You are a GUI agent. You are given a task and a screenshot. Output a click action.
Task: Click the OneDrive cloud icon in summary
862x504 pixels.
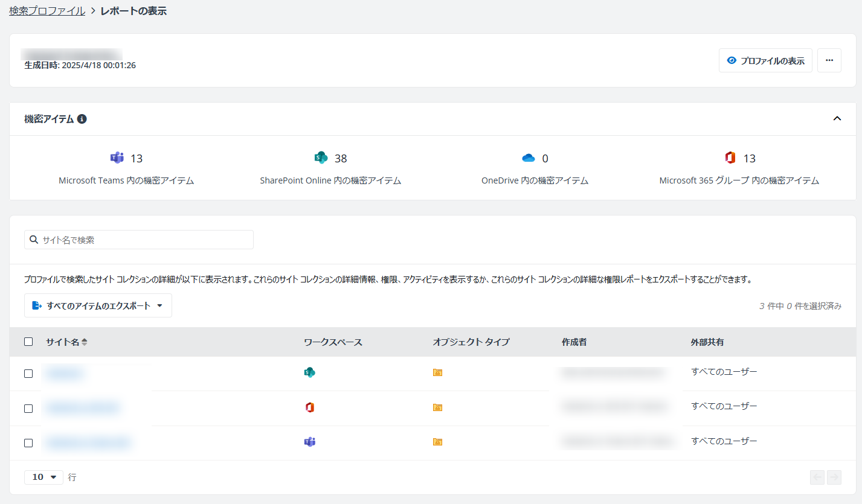click(529, 158)
